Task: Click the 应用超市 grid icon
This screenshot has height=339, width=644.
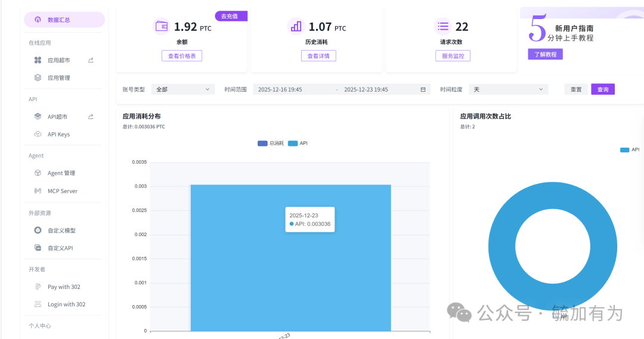Action: click(x=38, y=60)
